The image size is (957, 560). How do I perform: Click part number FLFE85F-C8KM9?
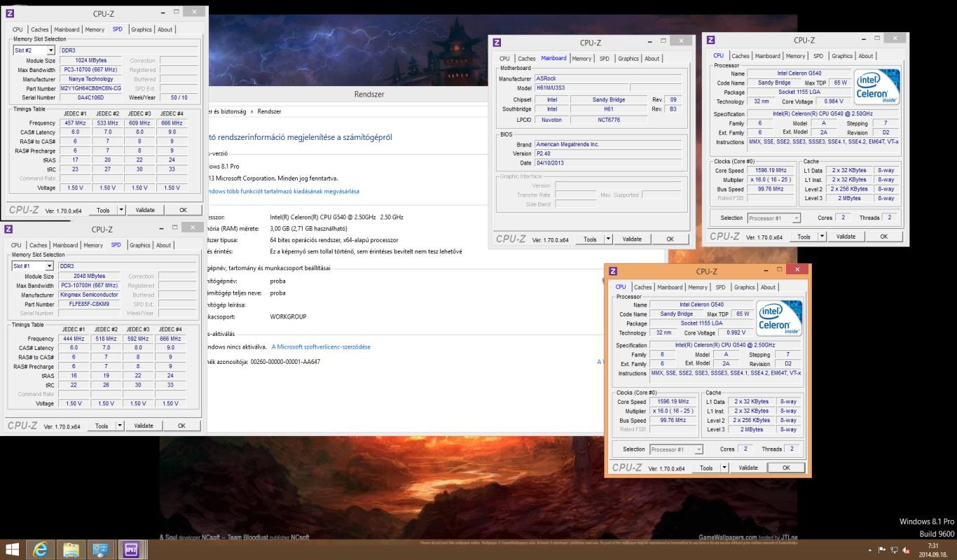tap(89, 304)
